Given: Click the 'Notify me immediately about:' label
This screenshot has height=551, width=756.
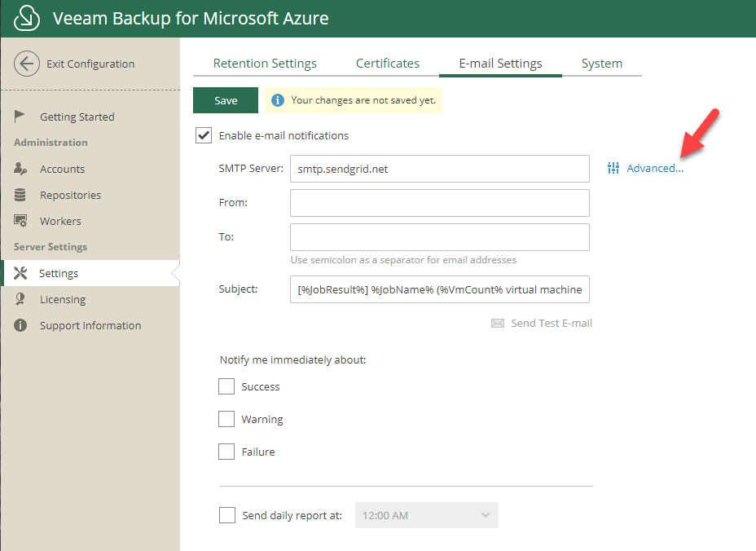Looking at the screenshot, I should [293, 360].
